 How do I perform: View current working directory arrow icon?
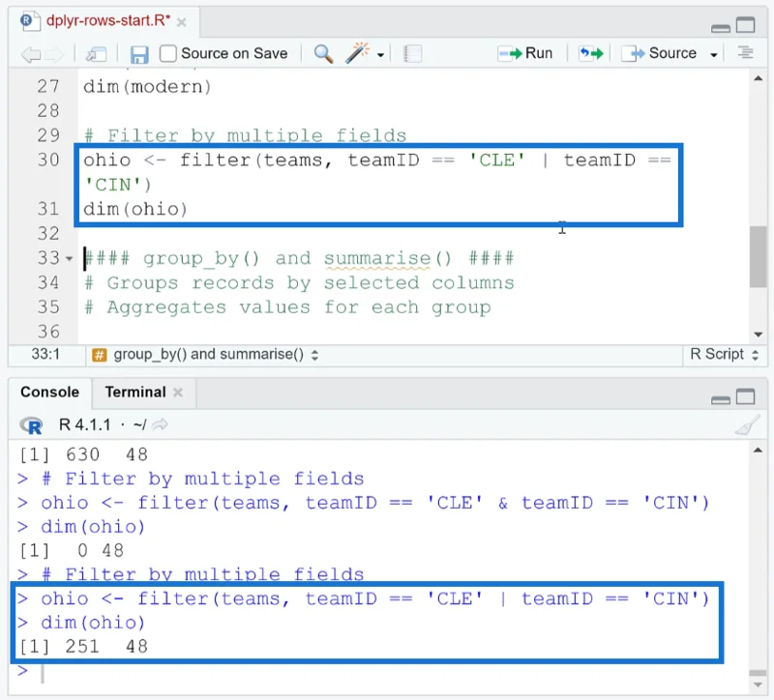coord(160,424)
